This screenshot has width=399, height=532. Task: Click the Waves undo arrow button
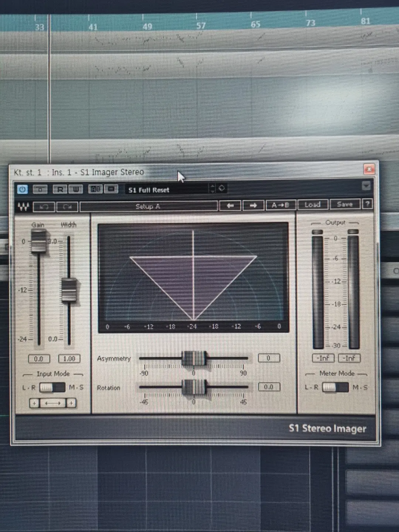pyautogui.click(x=44, y=207)
